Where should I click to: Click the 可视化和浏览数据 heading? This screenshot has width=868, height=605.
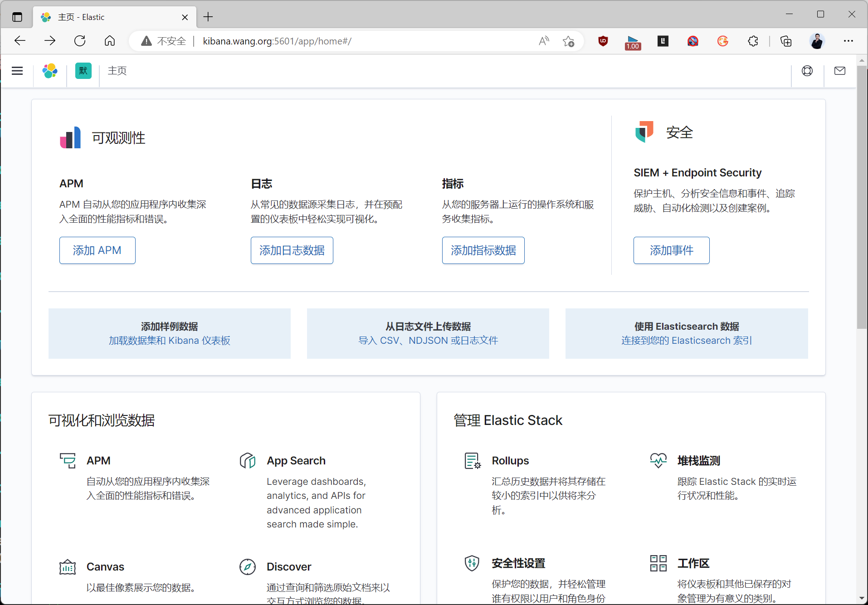[102, 420]
